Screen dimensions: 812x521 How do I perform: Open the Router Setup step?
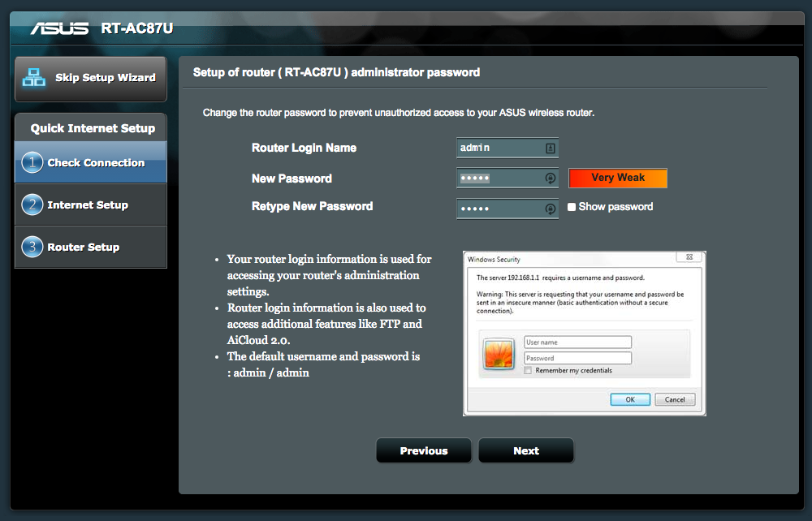(x=91, y=247)
